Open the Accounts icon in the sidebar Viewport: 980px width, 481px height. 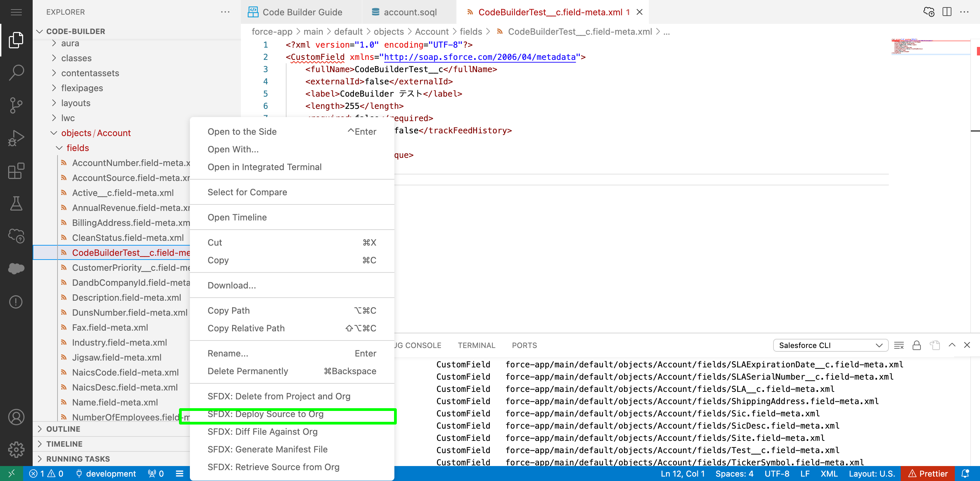(16, 417)
